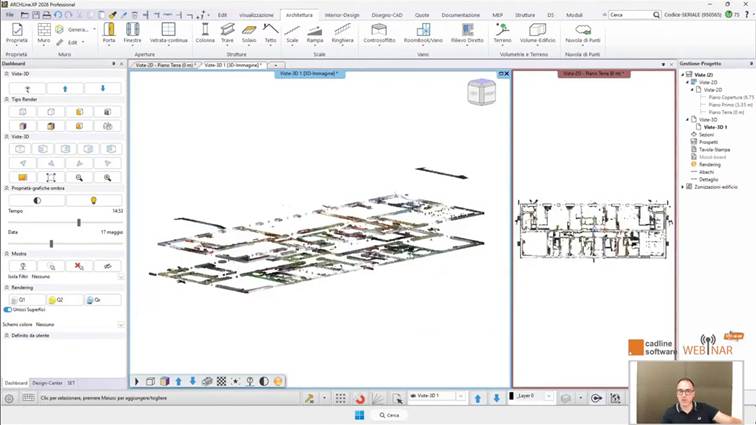Screen dimensions: 756x425
Task: Open the Nuvola di Punti tool
Action: coord(582,33)
